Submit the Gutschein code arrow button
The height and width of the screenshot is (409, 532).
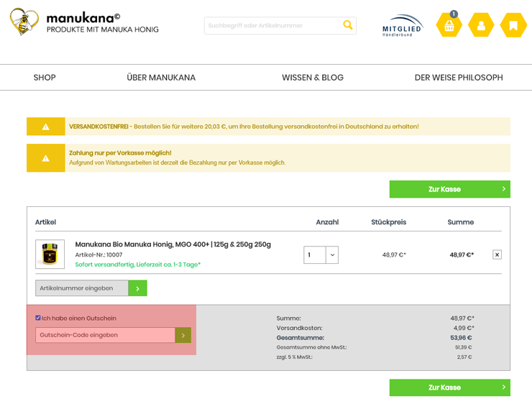point(183,336)
